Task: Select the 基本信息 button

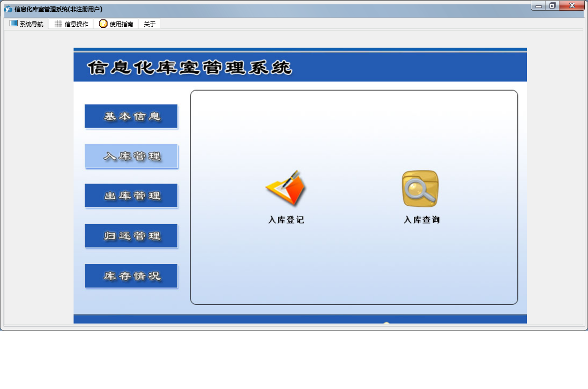Action: tap(131, 116)
